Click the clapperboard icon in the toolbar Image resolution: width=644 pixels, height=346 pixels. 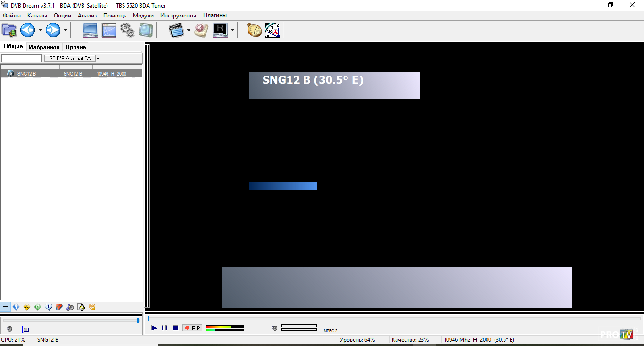point(177,30)
